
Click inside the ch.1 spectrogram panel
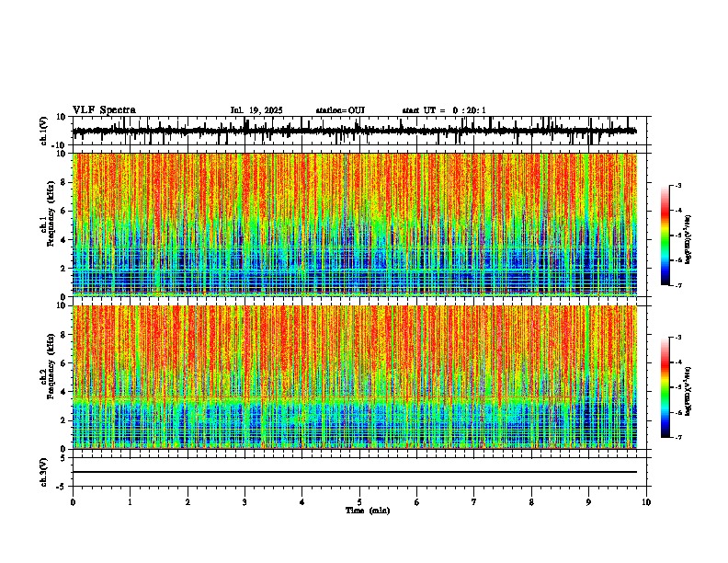point(355,224)
